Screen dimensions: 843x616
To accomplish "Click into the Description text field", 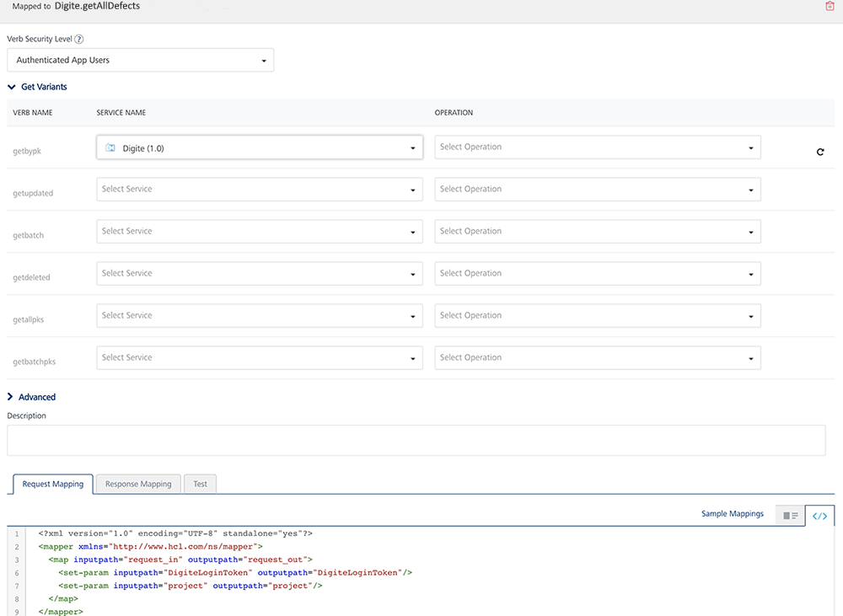I will coord(416,440).
